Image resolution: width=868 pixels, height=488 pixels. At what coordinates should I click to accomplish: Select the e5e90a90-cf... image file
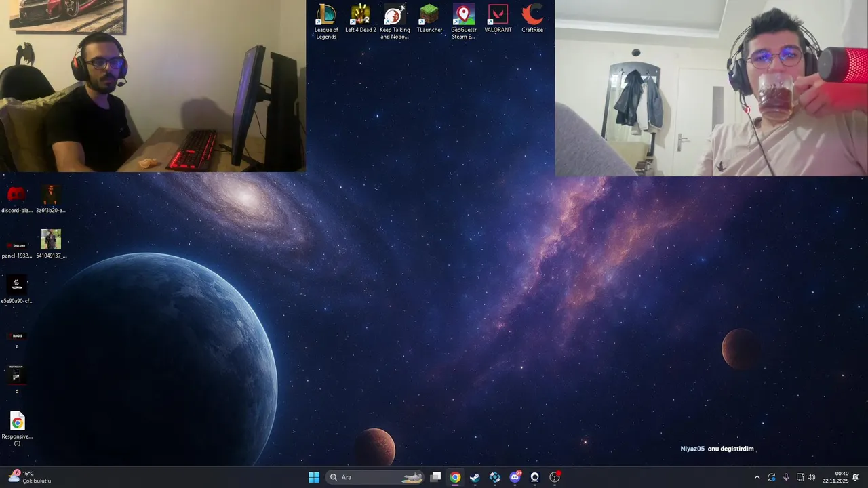coord(17,290)
